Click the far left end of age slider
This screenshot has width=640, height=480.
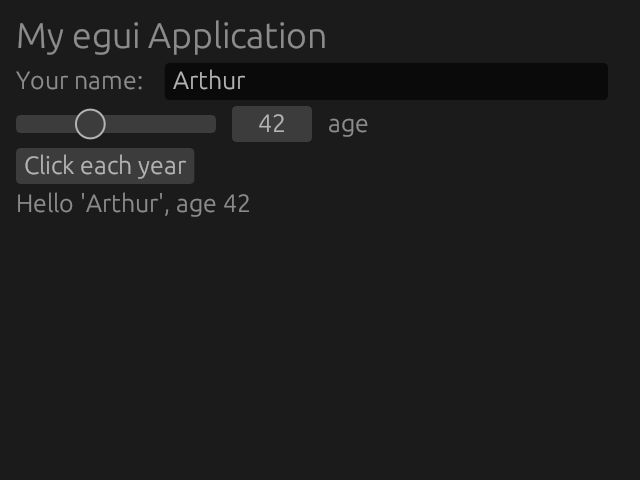pyautogui.click(x=20, y=124)
